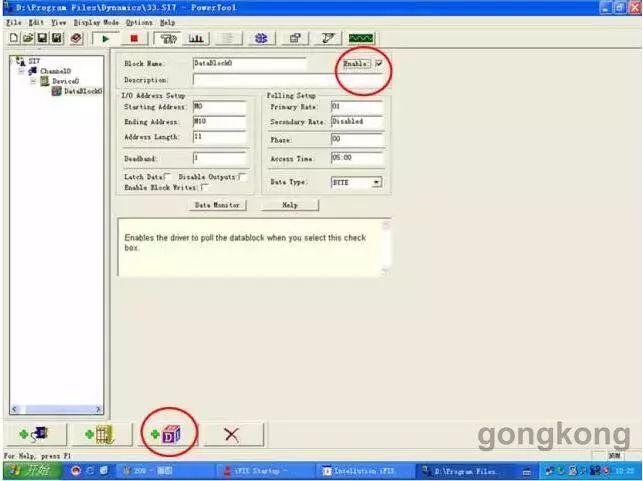Click the Starting Address input field
The height and width of the screenshot is (481, 643).
(218, 106)
